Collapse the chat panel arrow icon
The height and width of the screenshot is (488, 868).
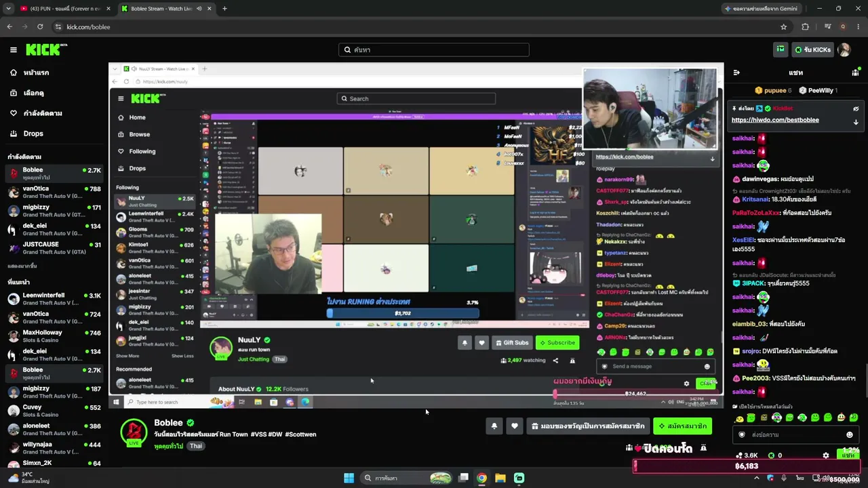pyautogui.click(x=736, y=73)
